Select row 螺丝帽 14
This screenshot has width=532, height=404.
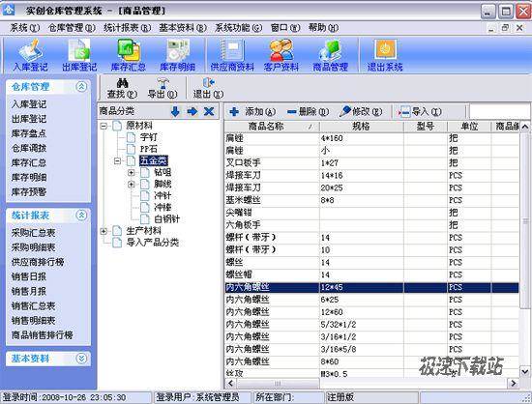371,274
